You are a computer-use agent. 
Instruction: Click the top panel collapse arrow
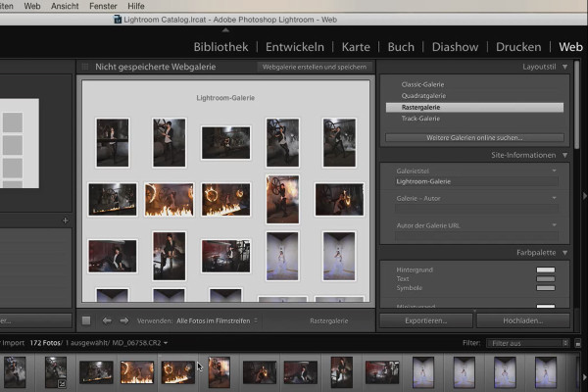[x=225, y=30]
